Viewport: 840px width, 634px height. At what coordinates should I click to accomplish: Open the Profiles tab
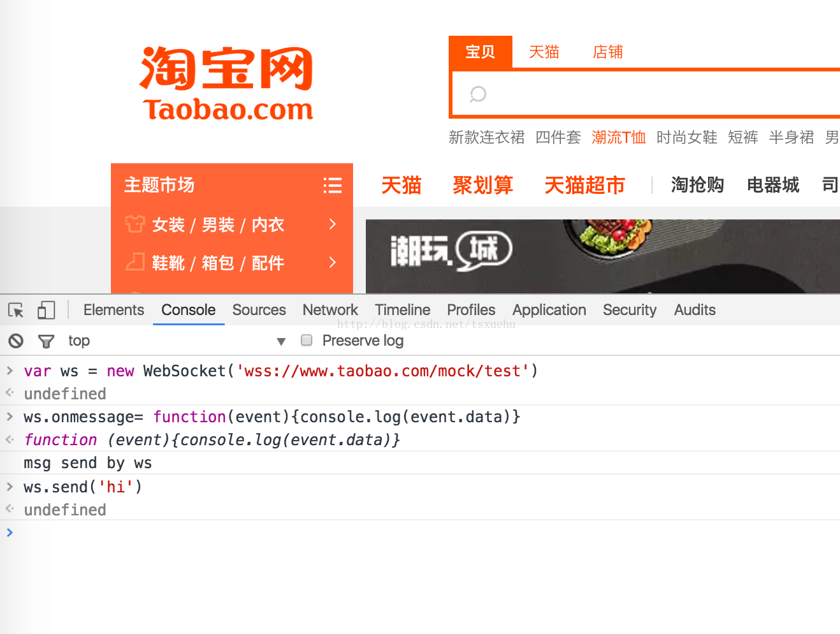pyautogui.click(x=471, y=310)
